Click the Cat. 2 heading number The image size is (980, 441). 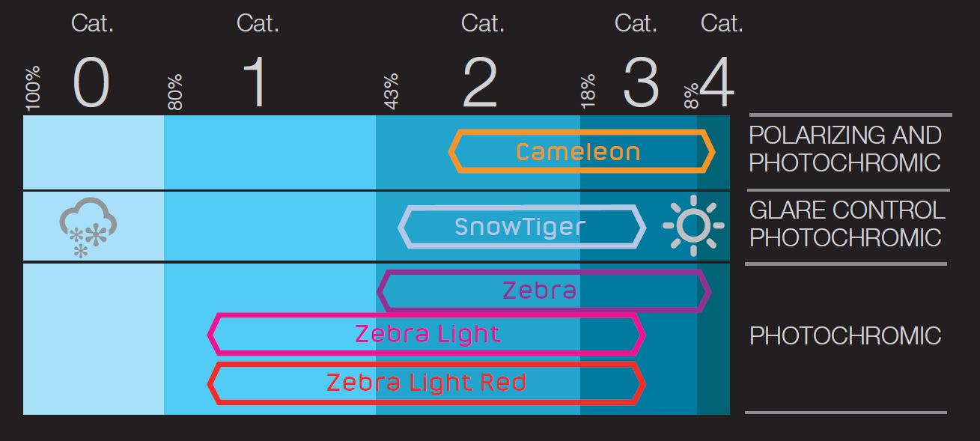coord(480,82)
